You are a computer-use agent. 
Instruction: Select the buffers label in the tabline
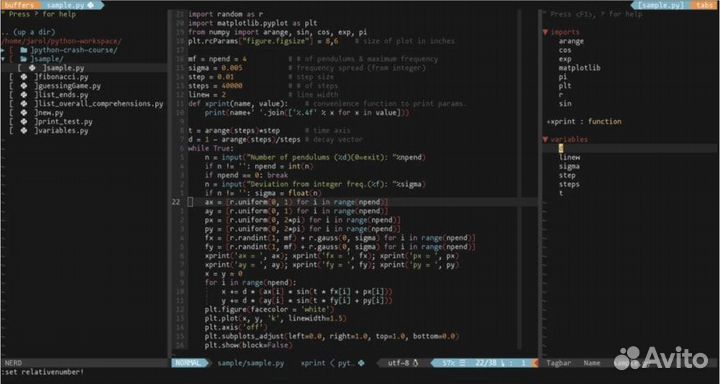(x=18, y=5)
